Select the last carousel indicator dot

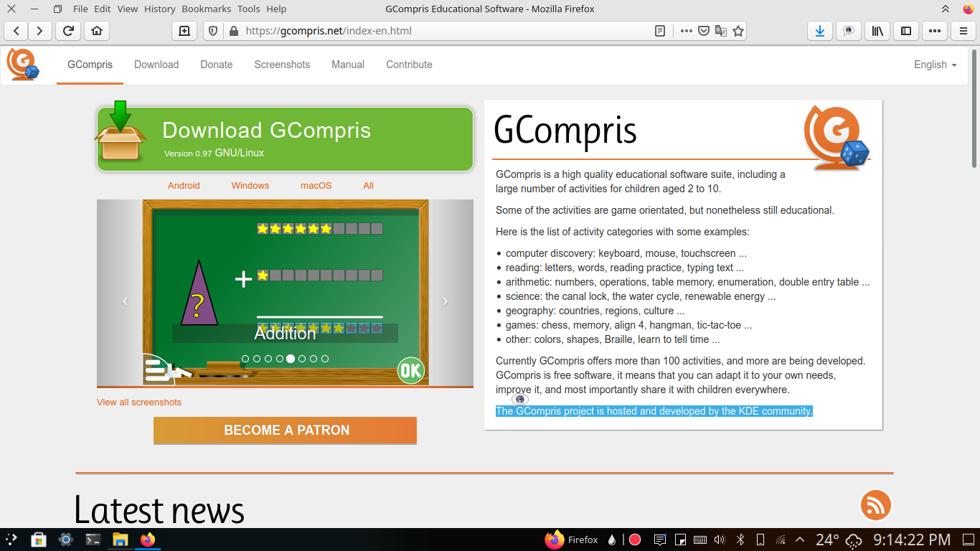[x=325, y=358]
